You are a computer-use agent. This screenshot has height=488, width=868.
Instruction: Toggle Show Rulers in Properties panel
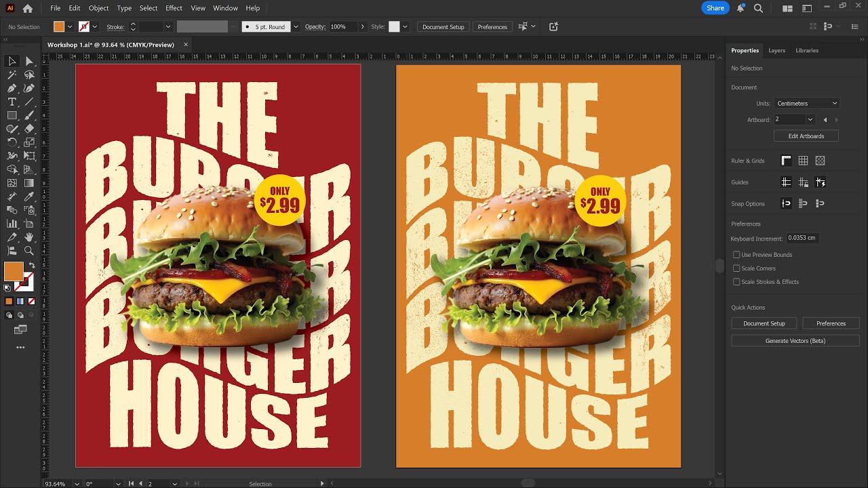pyautogui.click(x=786, y=161)
